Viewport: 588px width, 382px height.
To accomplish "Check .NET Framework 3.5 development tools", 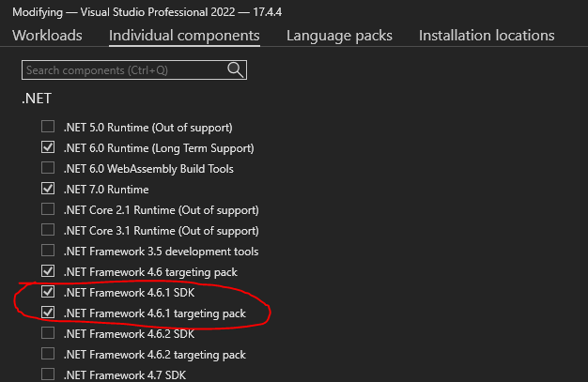I will click(48, 251).
